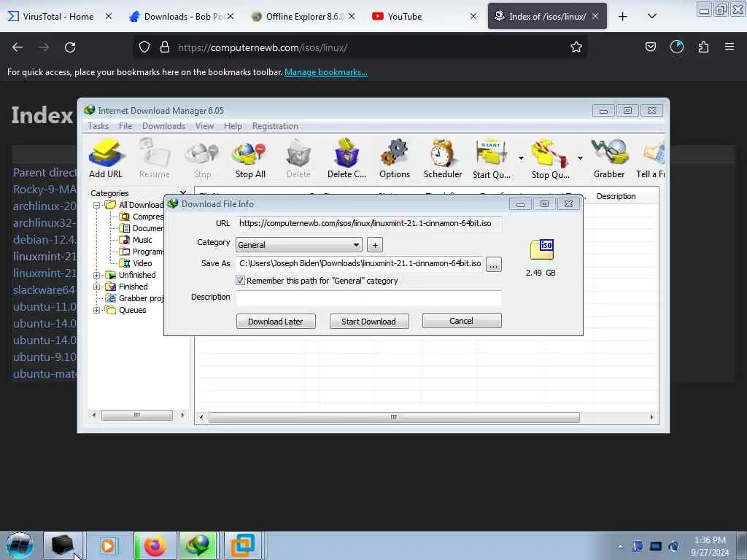Image resolution: width=747 pixels, height=560 pixels.
Task: Open the Scheduler clock icon
Action: [443, 158]
